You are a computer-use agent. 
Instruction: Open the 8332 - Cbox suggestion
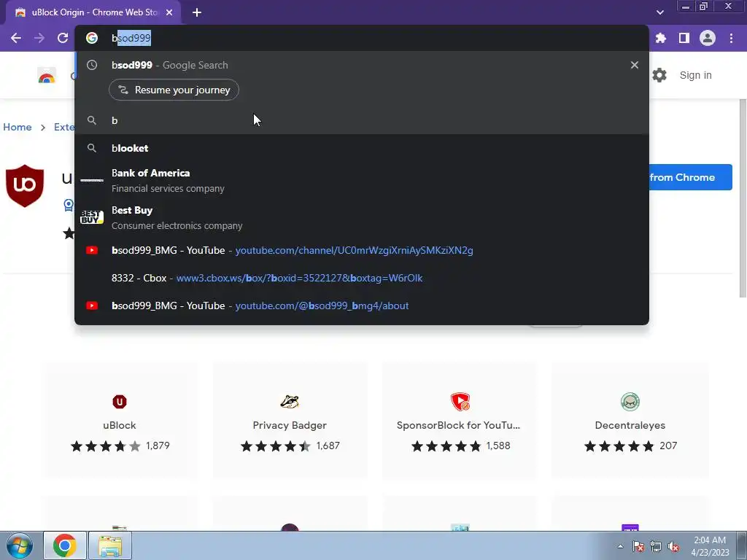tap(362, 278)
